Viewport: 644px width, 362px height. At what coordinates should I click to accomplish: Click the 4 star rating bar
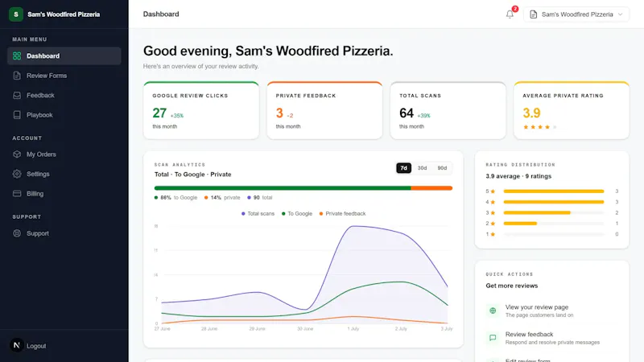click(x=554, y=202)
